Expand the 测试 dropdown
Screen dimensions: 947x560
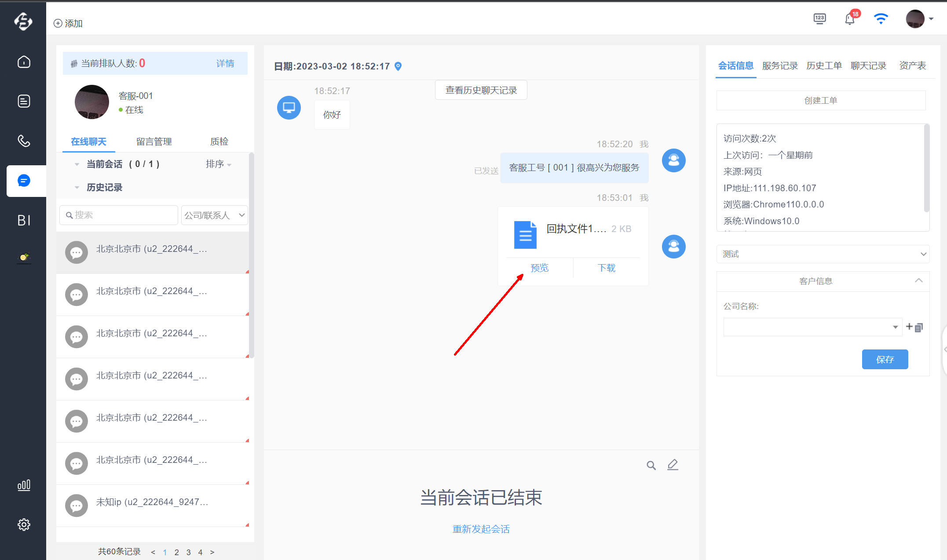click(823, 254)
